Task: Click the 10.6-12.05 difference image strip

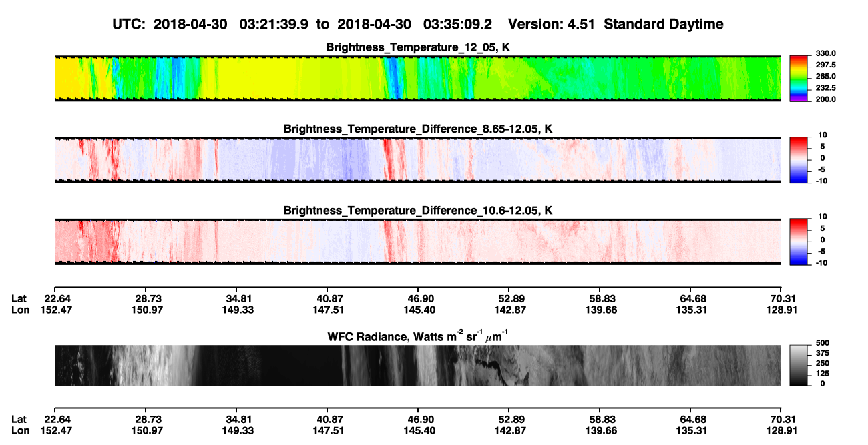Action: 417,242
